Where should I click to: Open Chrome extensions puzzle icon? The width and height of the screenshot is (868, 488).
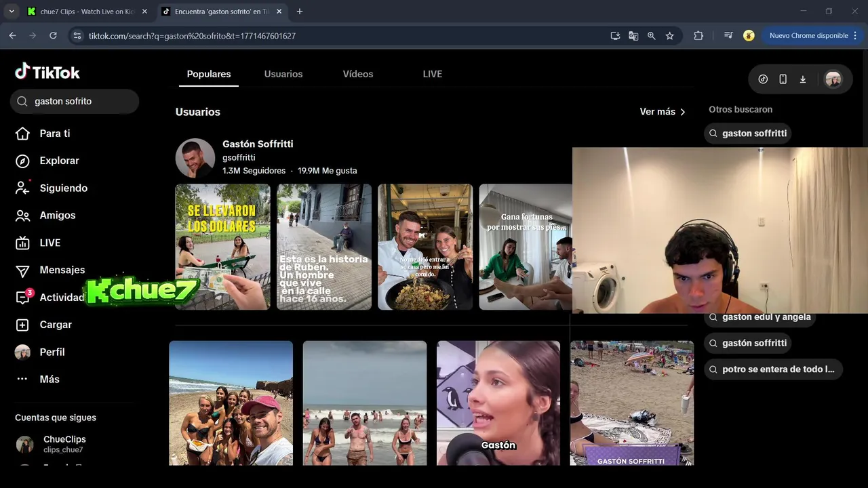pos(698,36)
